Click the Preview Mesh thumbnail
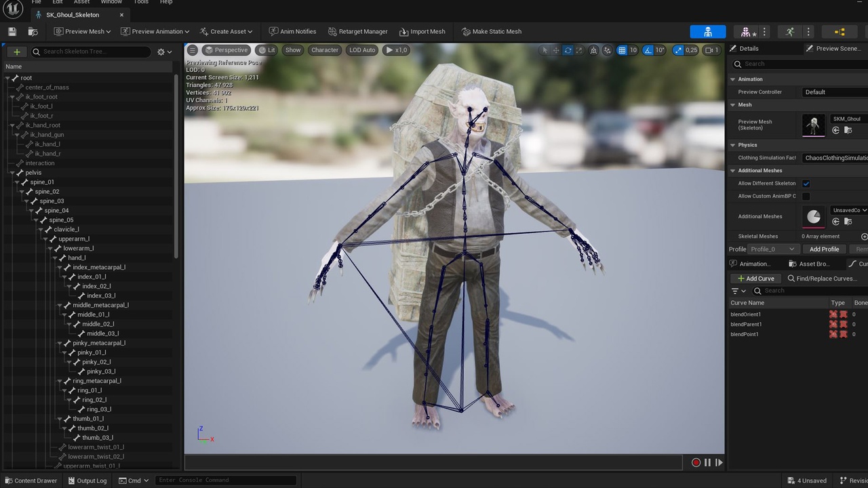The width and height of the screenshot is (868, 488). tap(813, 125)
